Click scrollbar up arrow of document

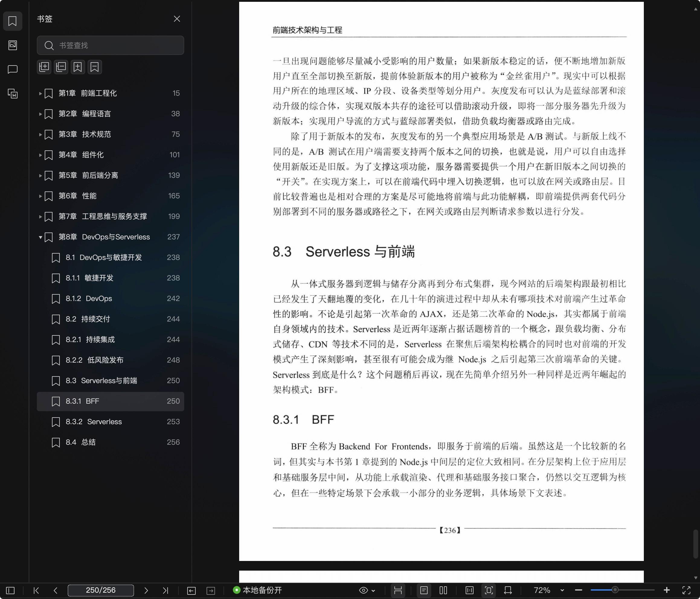pyautogui.click(x=695, y=9)
